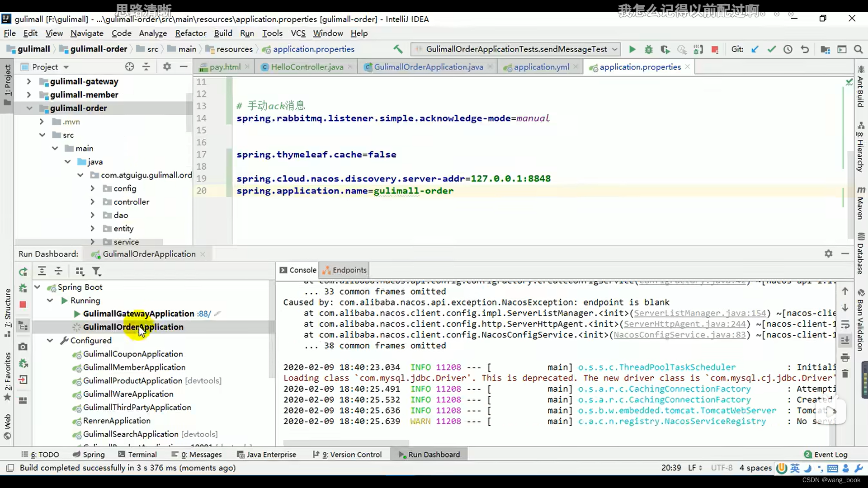Open Version Control tool window
This screenshot has width=868, height=488.
(x=347, y=454)
